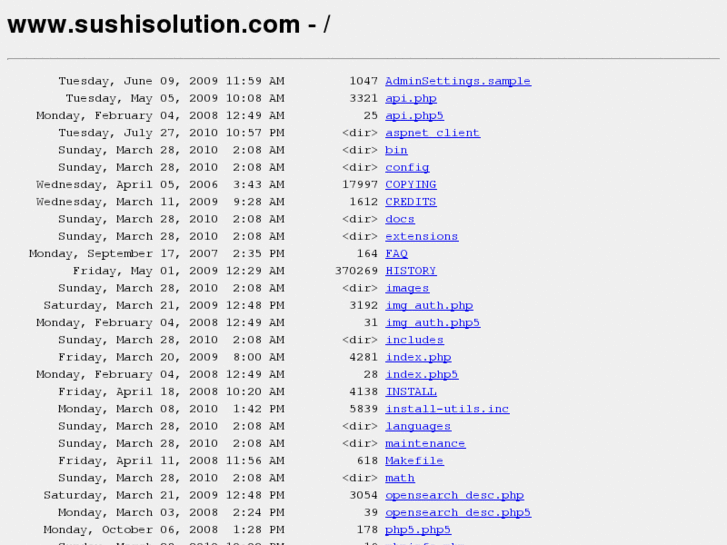Select the 4281 size value for index.php
Viewport: 727px width, 545px height.
[364, 357]
